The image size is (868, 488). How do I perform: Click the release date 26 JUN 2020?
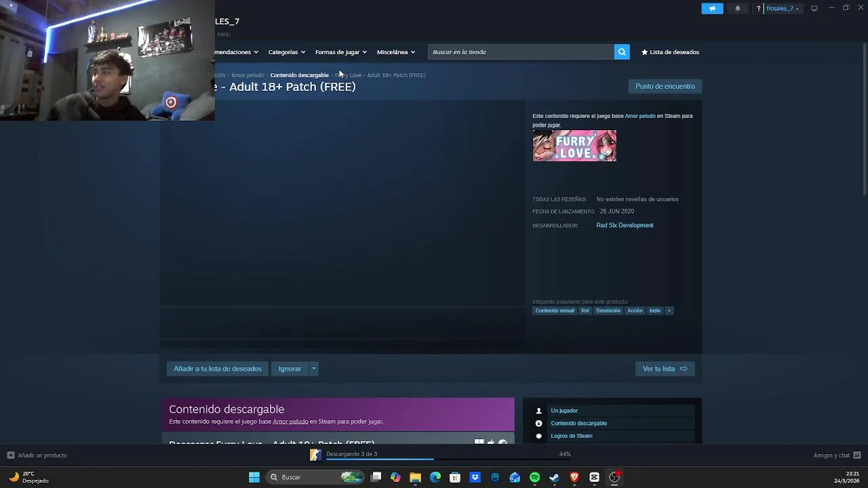[x=616, y=211]
